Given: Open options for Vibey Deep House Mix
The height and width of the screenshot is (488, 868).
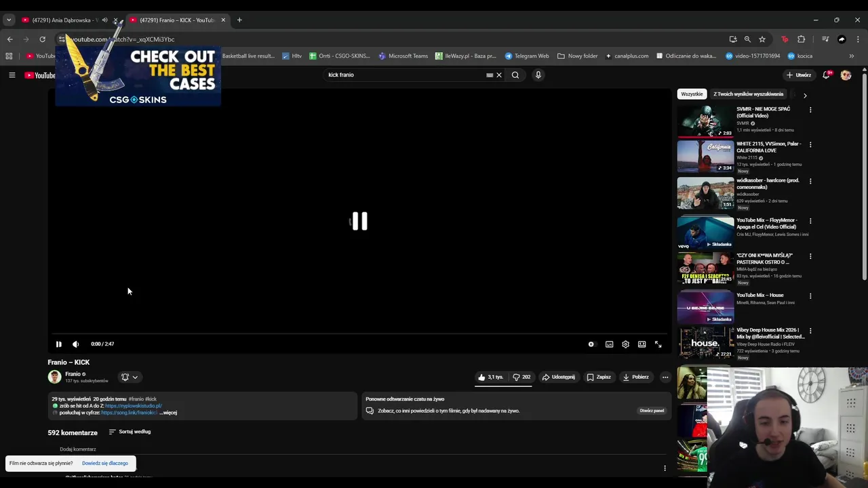Looking at the screenshot, I should pyautogui.click(x=810, y=331).
